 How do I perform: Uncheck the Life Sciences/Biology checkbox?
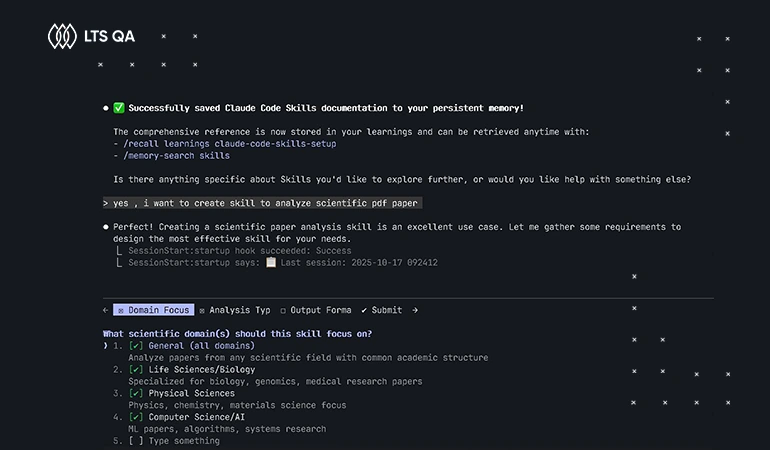(x=136, y=369)
